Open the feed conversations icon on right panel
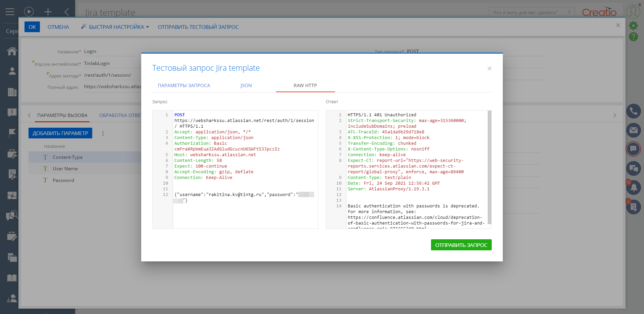 633,168
